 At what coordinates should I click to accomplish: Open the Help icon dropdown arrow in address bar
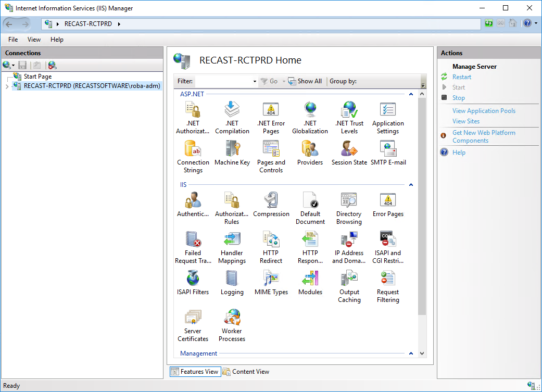[x=536, y=23]
